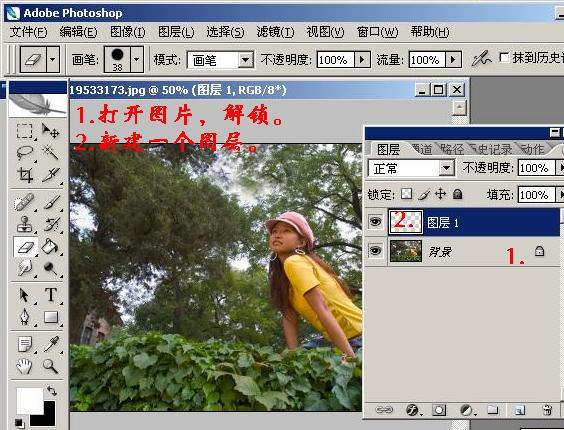Expand the brush preset picker arrow

coord(136,59)
